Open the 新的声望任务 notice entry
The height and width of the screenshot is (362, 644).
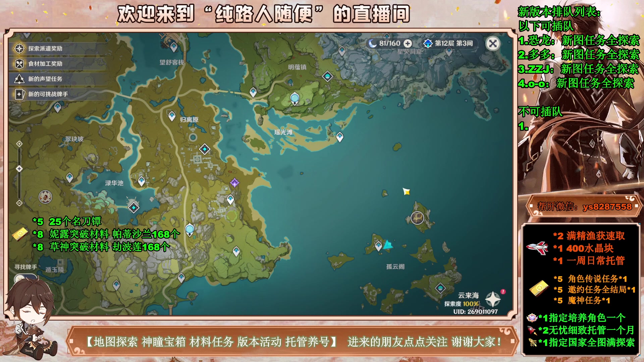click(x=59, y=79)
